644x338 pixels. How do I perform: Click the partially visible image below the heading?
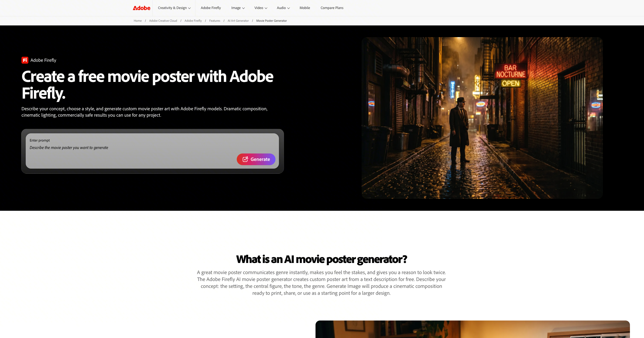[472, 329]
